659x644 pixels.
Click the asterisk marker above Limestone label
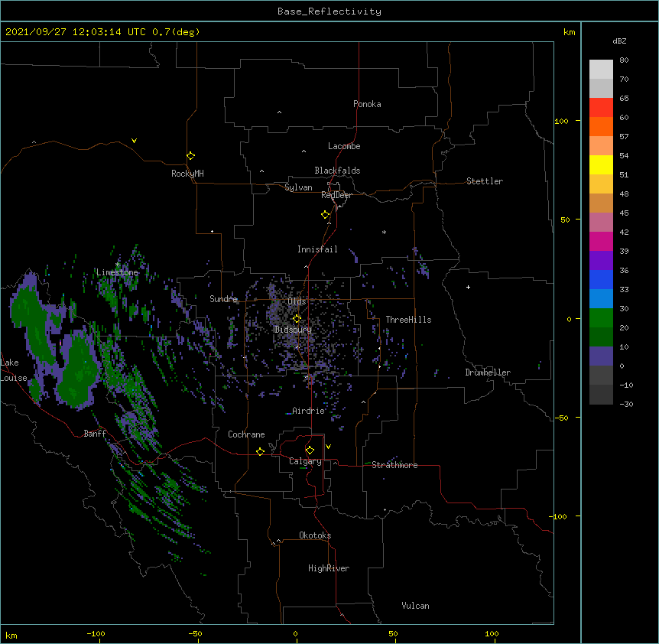pos(118,265)
